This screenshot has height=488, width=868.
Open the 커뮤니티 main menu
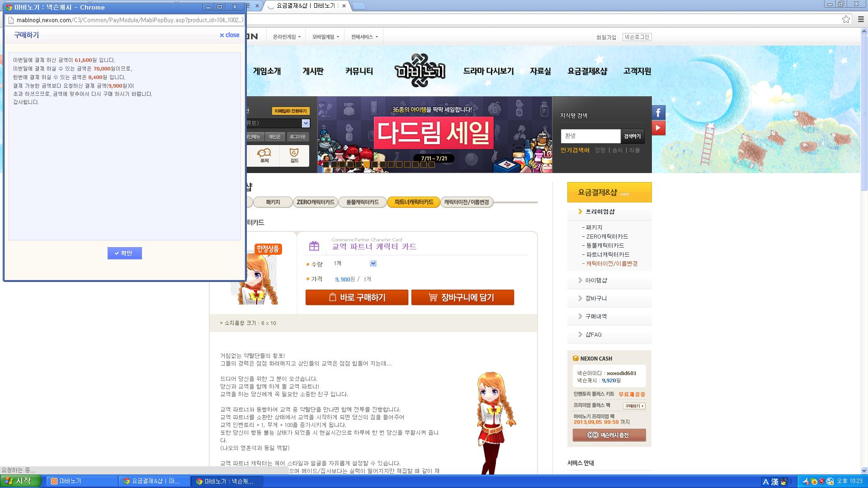click(359, 71)
